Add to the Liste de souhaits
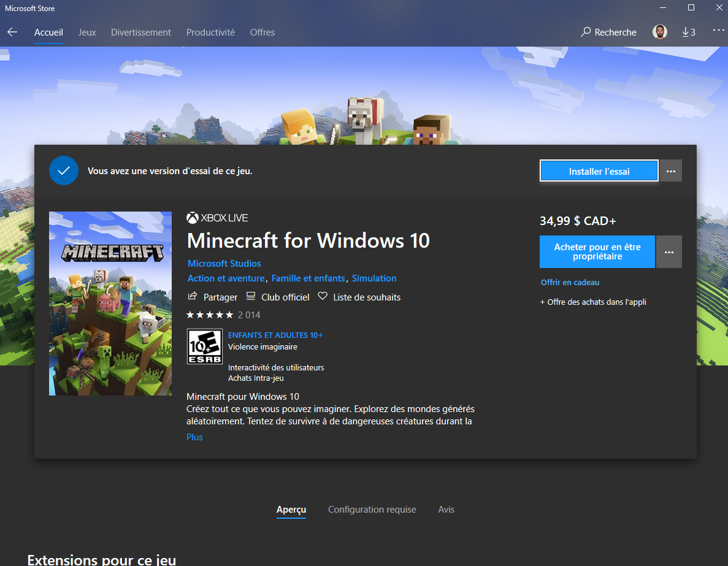The width and height of the screenshot is (728, 566). pyautogui.click(x=359, y=297)
